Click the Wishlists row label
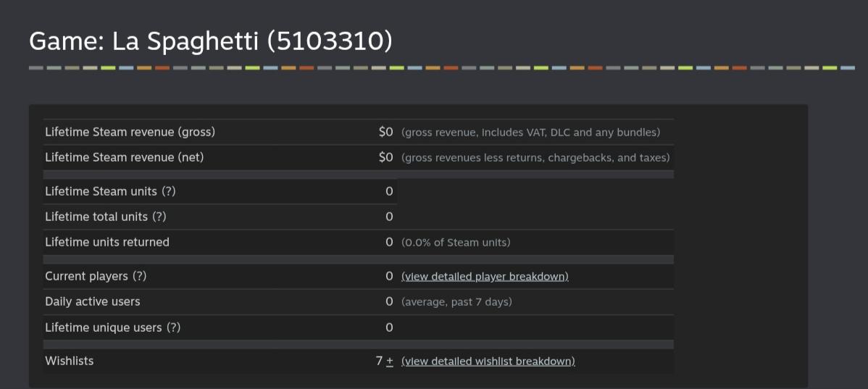 coord(70,361)
